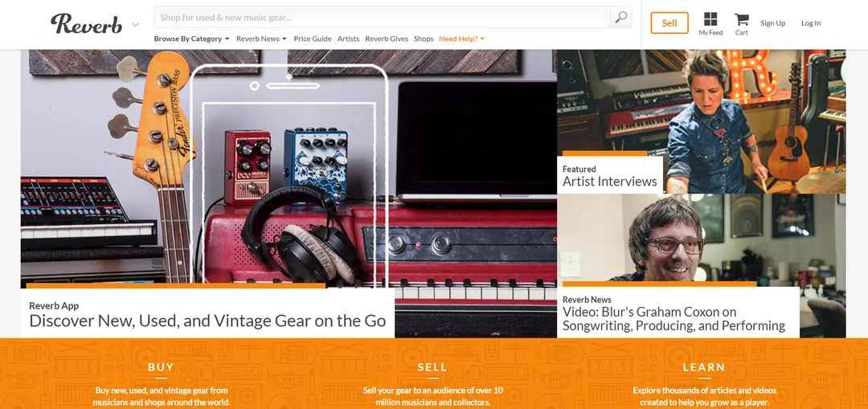This screenshot has height=409, width=868.
Task: Expand Browse By Category menu
Action: (x=191, y=39)
